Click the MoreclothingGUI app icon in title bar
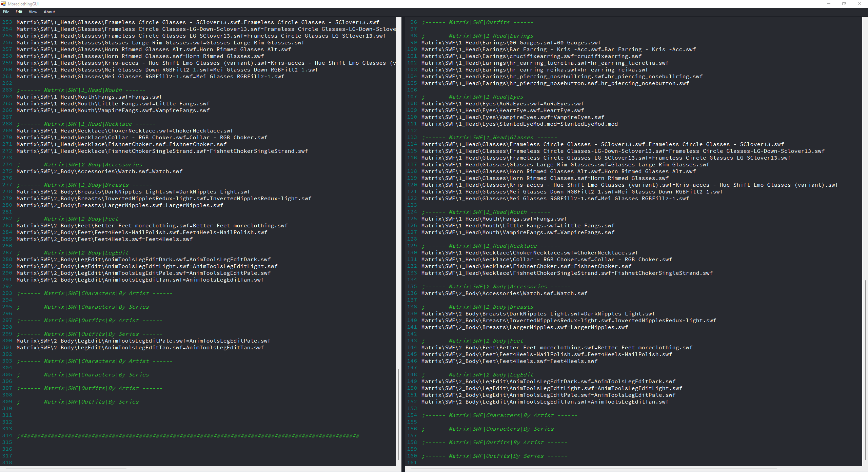The width and height of the screenshot is (868, 472). (x=3, y=4)
